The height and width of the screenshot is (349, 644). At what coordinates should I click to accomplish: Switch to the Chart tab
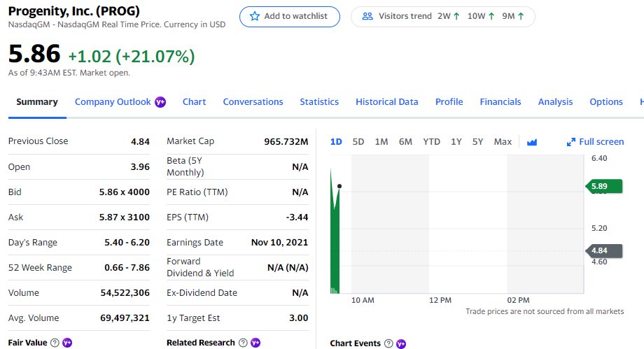(195, 102)
